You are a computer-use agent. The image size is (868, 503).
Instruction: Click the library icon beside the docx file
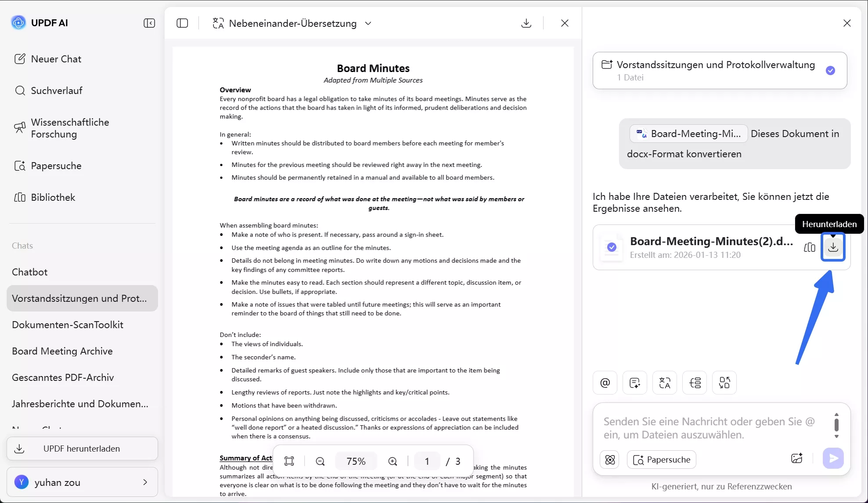809,247
